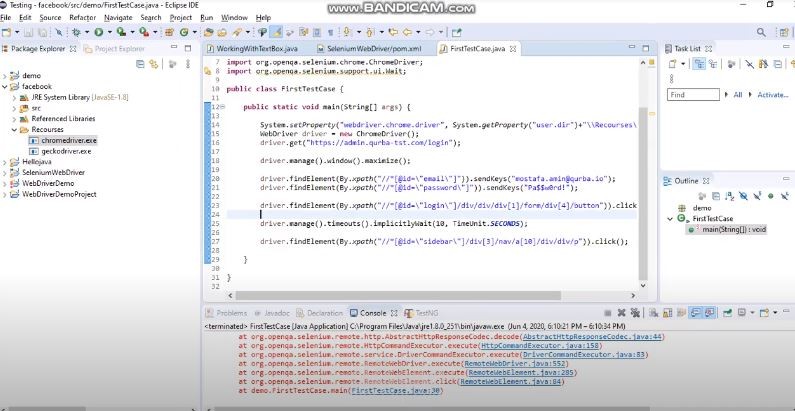This screenshot has height=411, width=795.
Task: Switch to the Problems tab
Action: click(226, 313)
